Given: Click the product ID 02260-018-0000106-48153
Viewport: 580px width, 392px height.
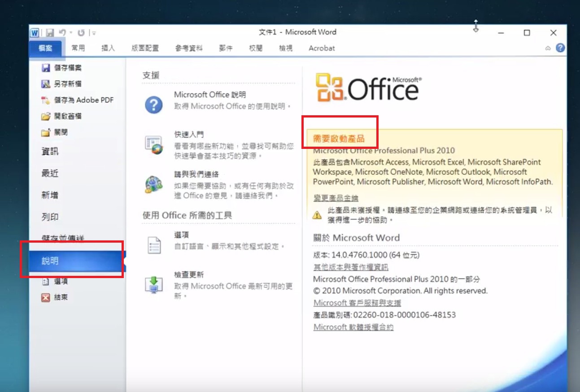Looking at the screenshot, I should coord(405,315).
